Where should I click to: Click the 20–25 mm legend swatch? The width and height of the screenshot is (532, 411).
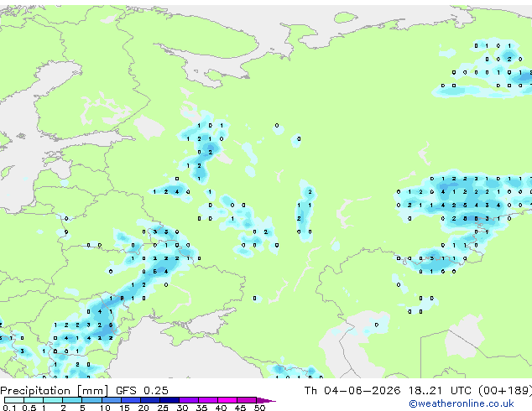(150, 400)
